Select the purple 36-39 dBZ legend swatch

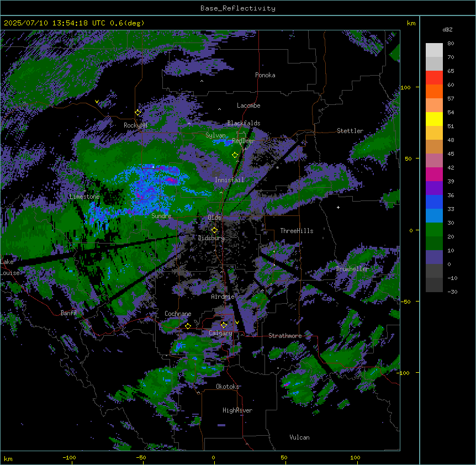pyautogui.click(x=434, y=188)
